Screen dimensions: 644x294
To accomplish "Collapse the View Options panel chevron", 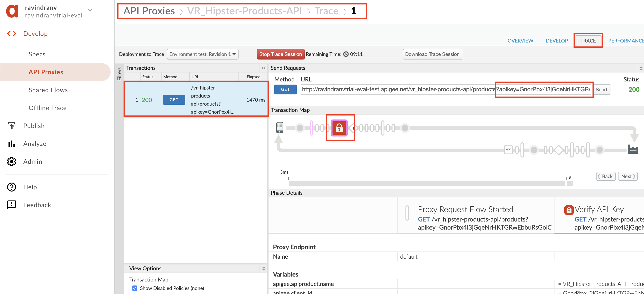I will [264, 268].
